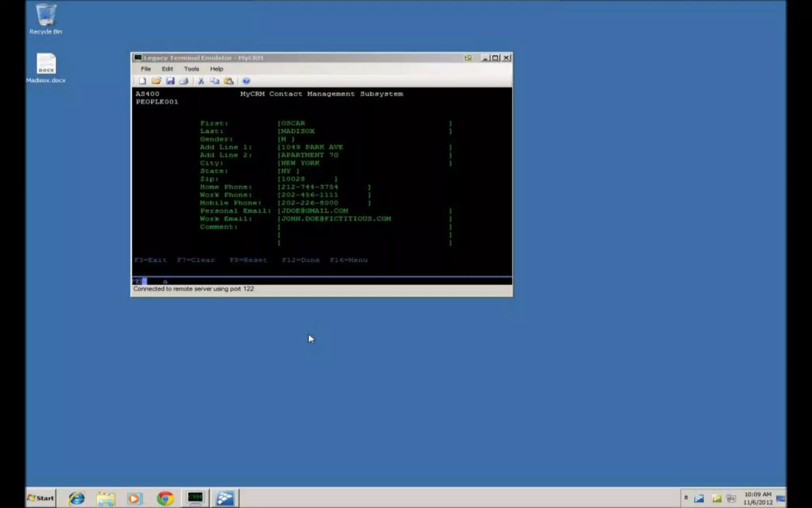Click the F12=Done function key label

301,260
